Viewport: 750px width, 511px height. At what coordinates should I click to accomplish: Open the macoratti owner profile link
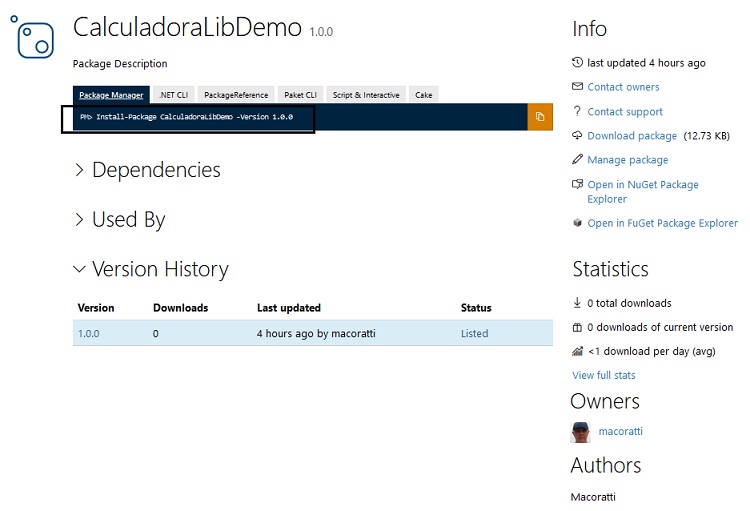[x=620, y=431]
